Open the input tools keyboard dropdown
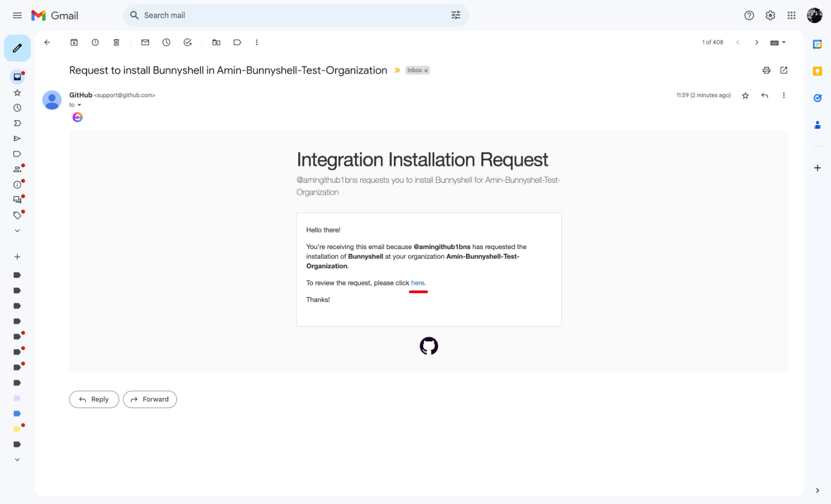Screen dimensions: 831x504 click(x=778, y=42)
